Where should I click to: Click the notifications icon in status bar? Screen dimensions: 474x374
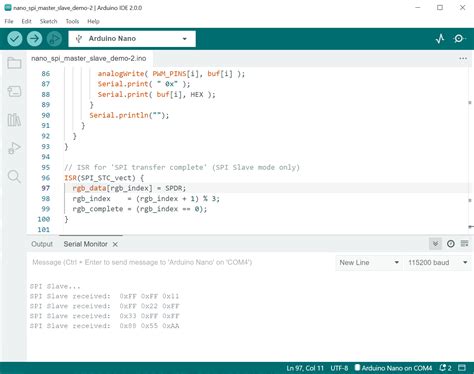[x=445, y=368]
